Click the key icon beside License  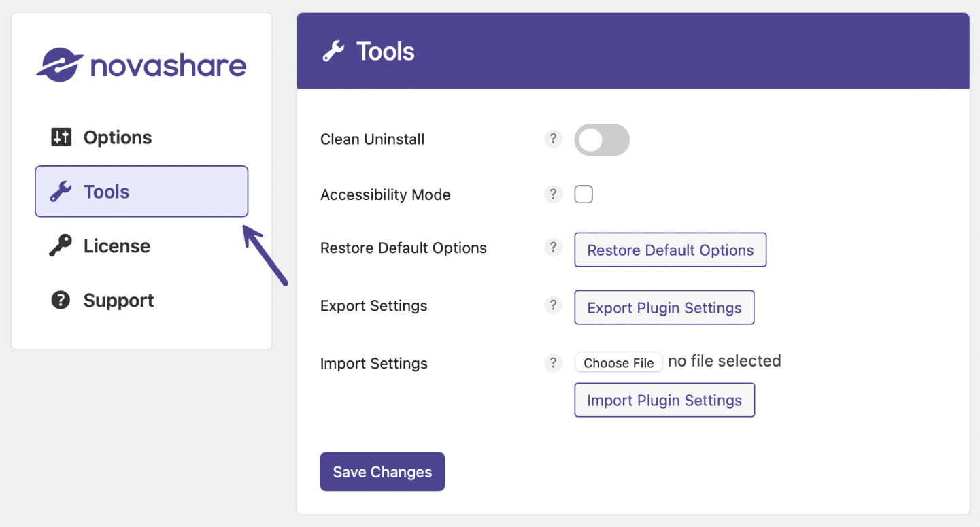pos(62,245)
